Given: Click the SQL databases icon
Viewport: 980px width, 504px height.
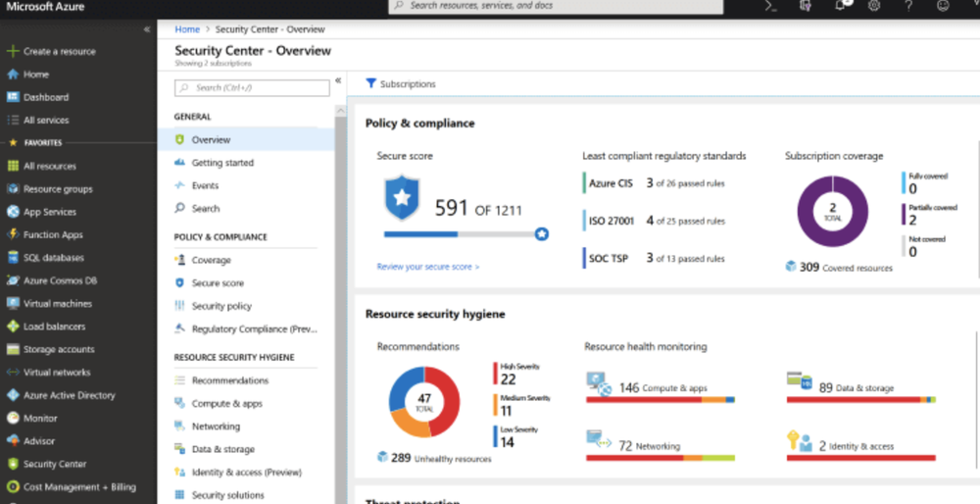Looking at the screenshot, I should [13, 258].
